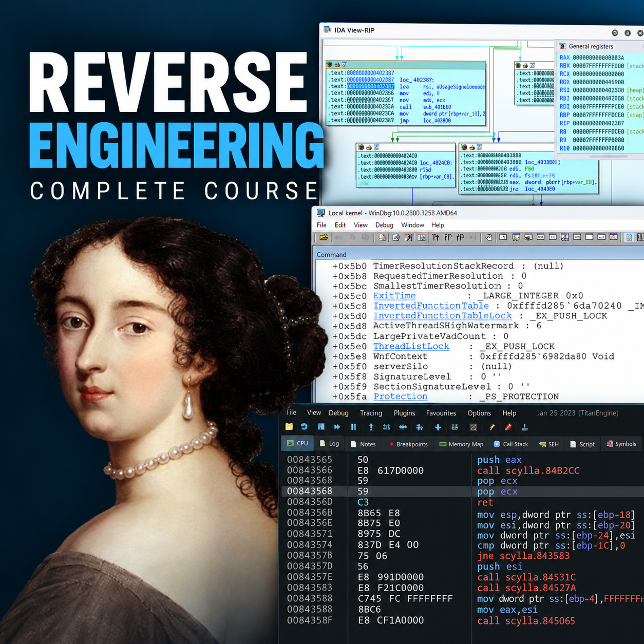Click the Watch window icon in WinDbg toolbar

516,237
